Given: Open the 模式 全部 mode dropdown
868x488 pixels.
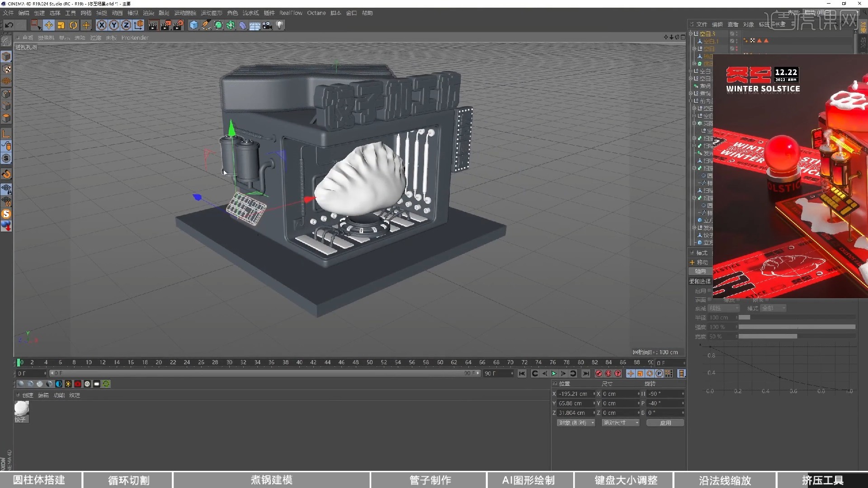Looking at the screenshot, I should [774, 308].
